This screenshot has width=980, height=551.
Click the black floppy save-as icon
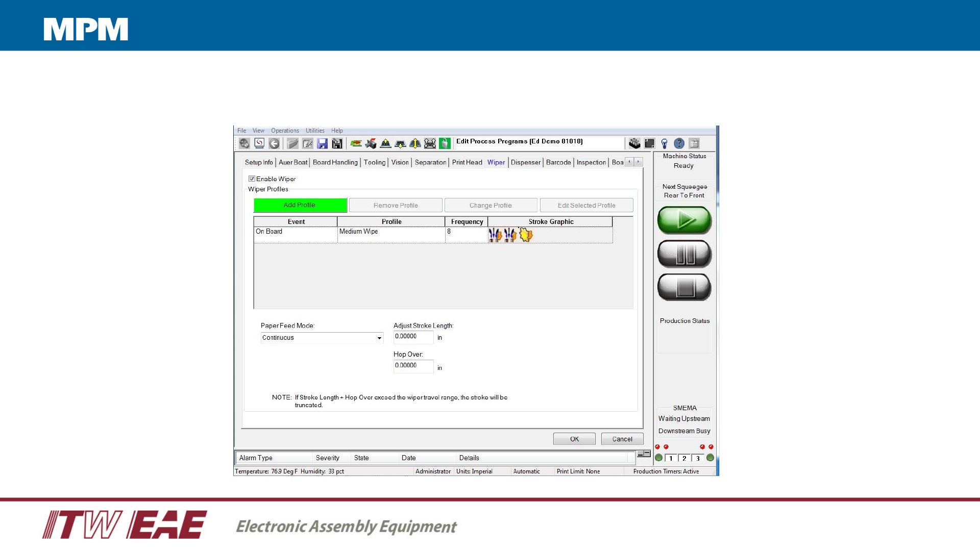click(x=337, y=144)
